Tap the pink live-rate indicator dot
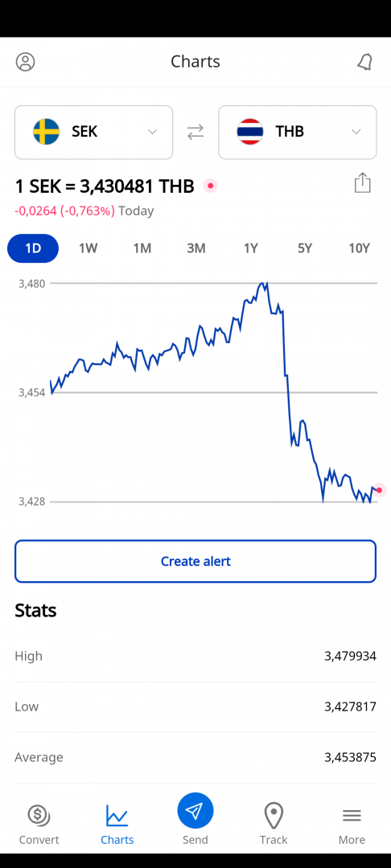Image resolution: width=391 pixels, height=868 pixels. click(211, 186)
